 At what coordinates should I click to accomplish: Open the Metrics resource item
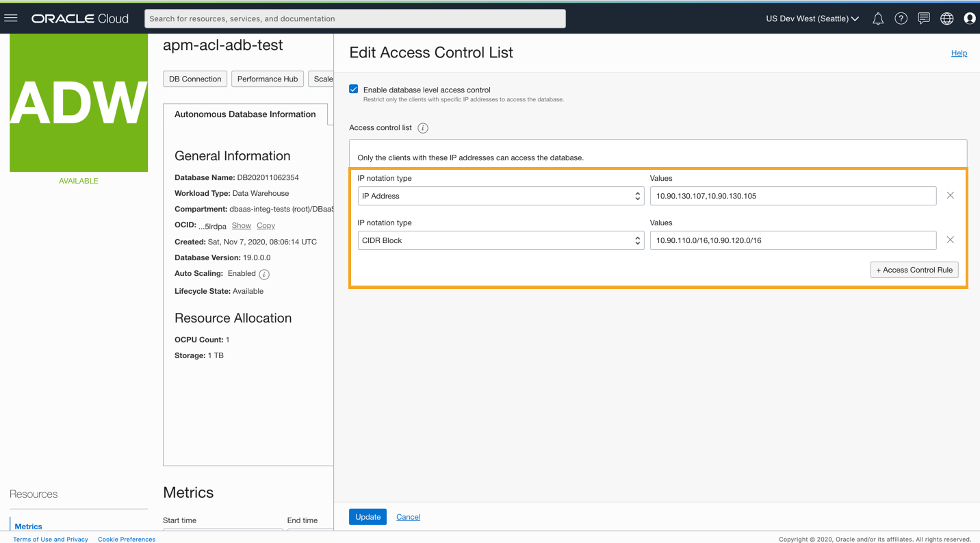28,526
